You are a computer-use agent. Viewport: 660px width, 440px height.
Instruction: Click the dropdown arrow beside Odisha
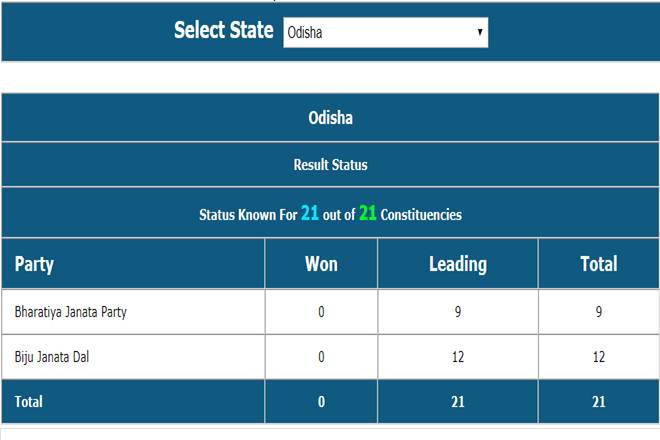(480, 32)
